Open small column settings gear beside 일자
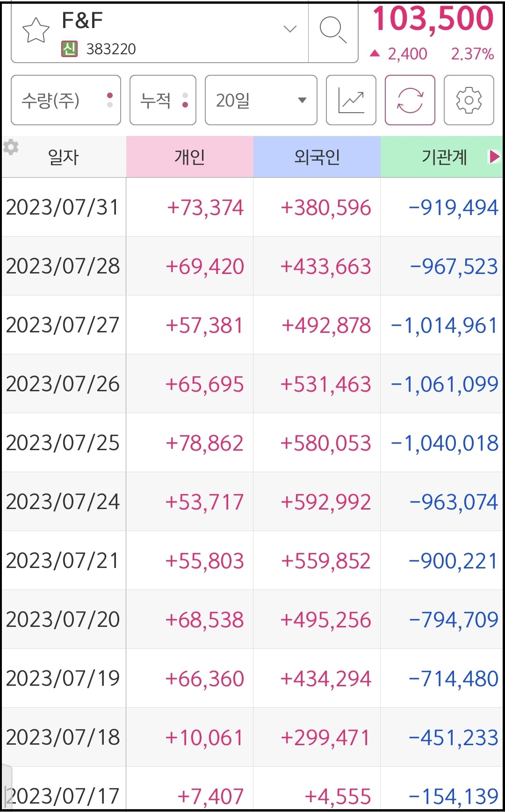505x812 pixels. pos(11,147)
